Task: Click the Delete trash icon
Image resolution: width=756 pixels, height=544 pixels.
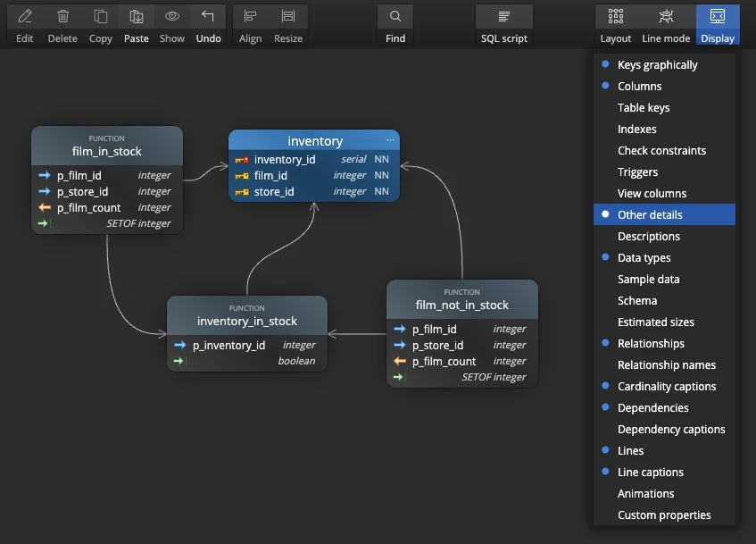Action: click(62, 17)
